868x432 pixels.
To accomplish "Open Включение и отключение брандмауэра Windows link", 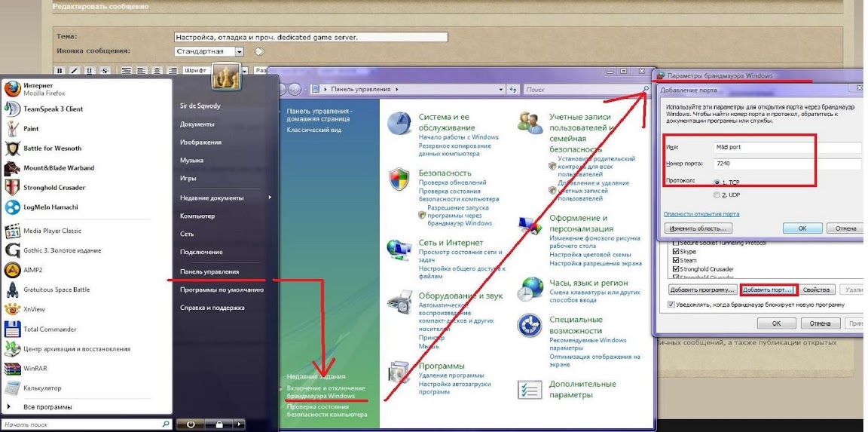I will (x=326, y=392).
